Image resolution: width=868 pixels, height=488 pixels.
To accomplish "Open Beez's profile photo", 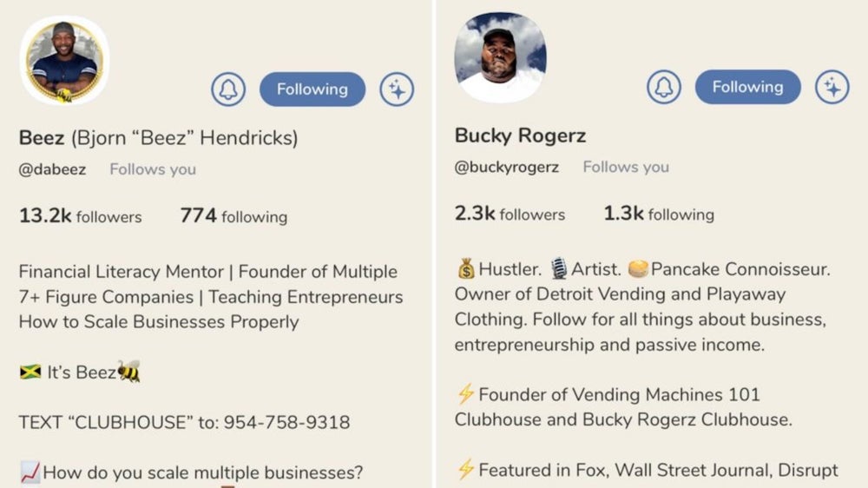I will click(x=64, y=61).
